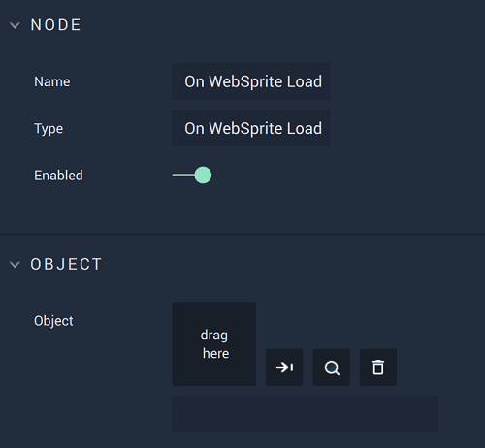Screen dimensions: 485x448
Task: Focus the Name field On WebSprite Load
Action: [251, 81]
